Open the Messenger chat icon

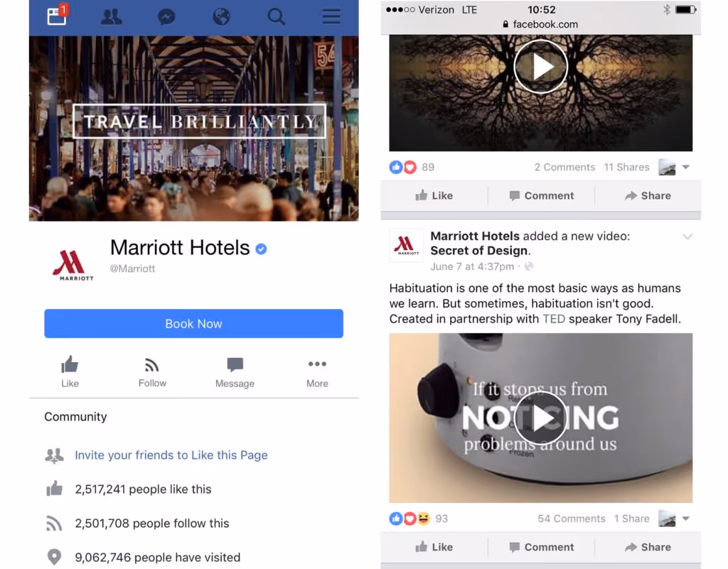click(166, 17)
